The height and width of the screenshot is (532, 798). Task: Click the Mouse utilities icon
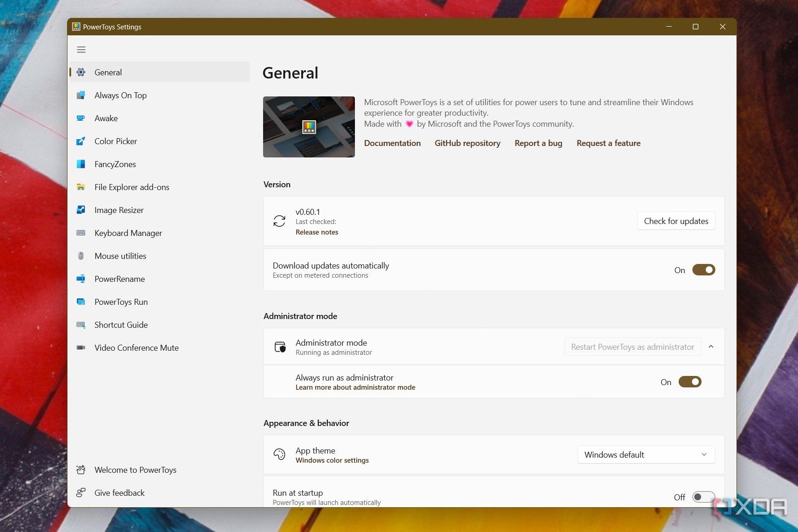pos(81,256)
